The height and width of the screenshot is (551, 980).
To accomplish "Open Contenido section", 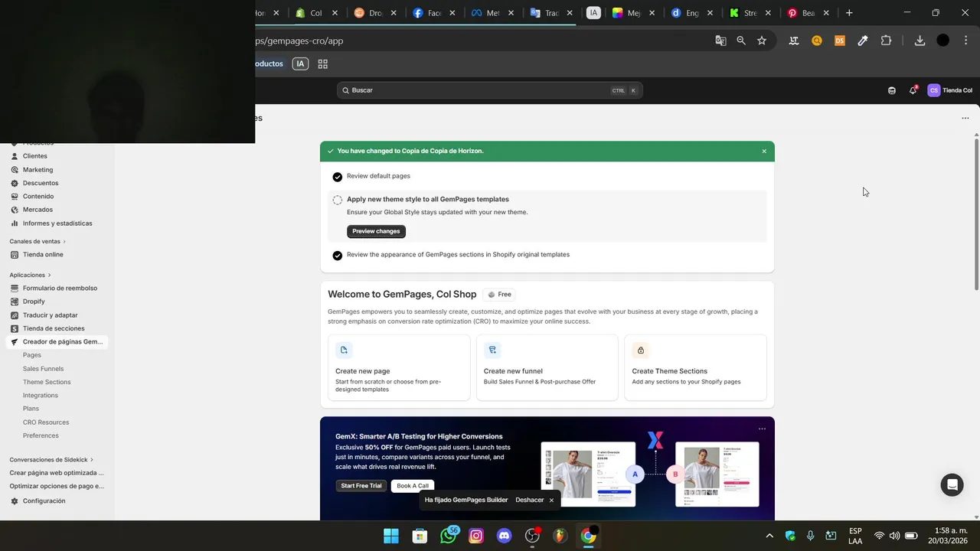I will (x=38, y=197).
